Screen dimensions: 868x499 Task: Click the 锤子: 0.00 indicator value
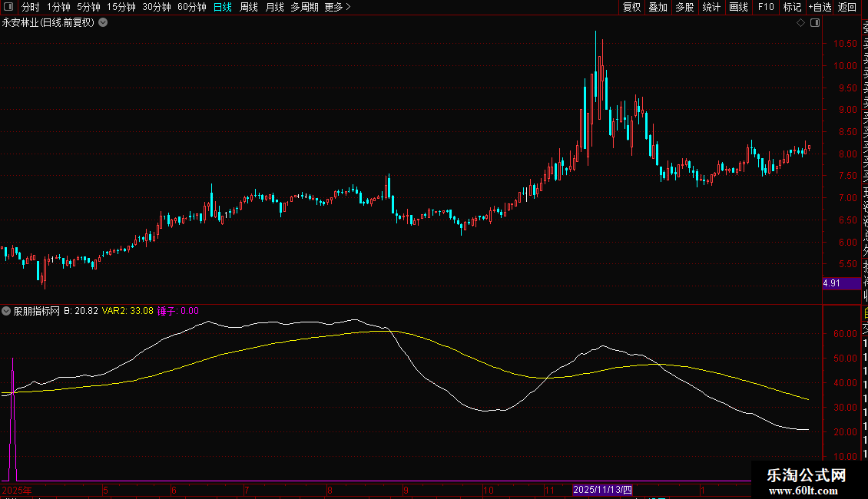(177, 311)
